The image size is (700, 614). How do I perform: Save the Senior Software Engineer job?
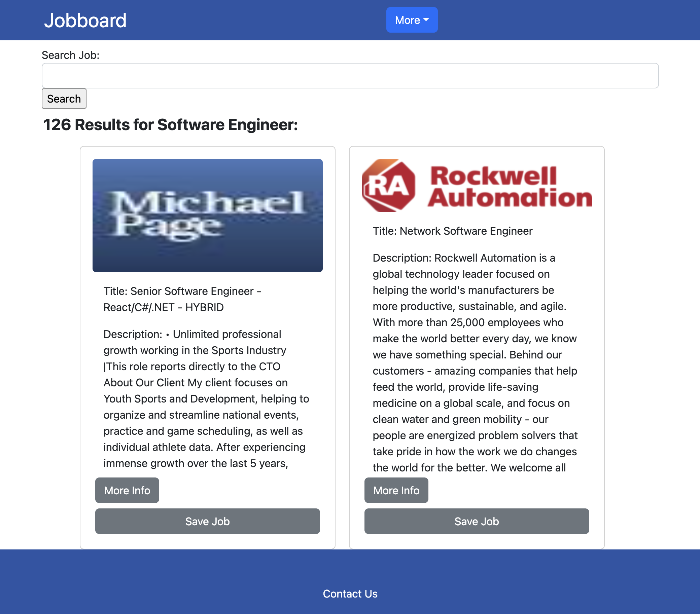pos(207,521)
